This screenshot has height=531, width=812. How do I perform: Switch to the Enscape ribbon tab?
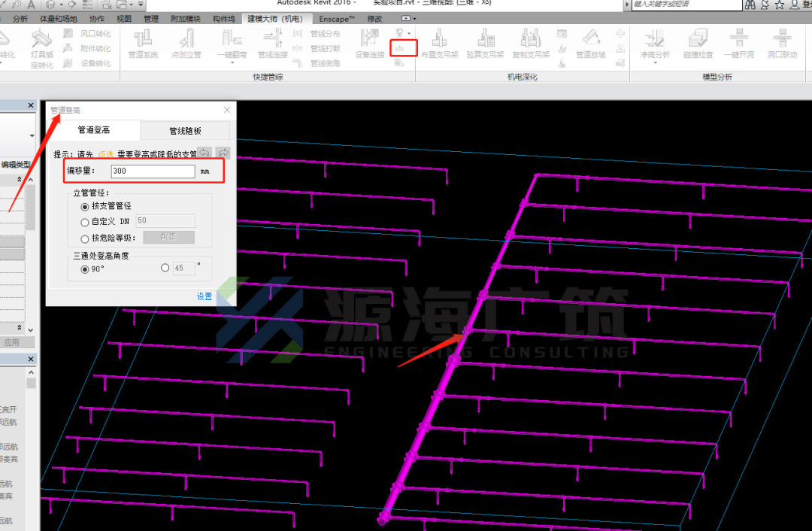click(337, 19)
